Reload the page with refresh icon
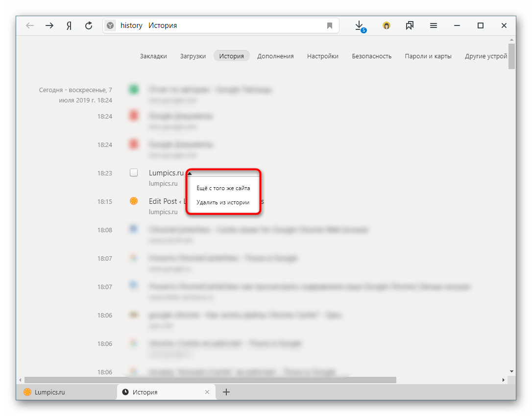Viewport: 532px width, 416px height. tap(89, 26)
